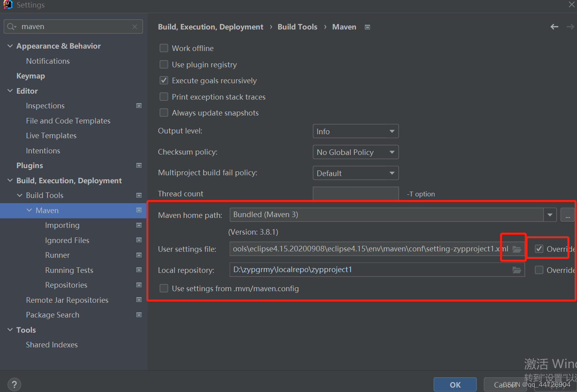Click project icon next to Plugins
Image resolution: width=577 pixels, height=392 pixels.
point(139,165)
